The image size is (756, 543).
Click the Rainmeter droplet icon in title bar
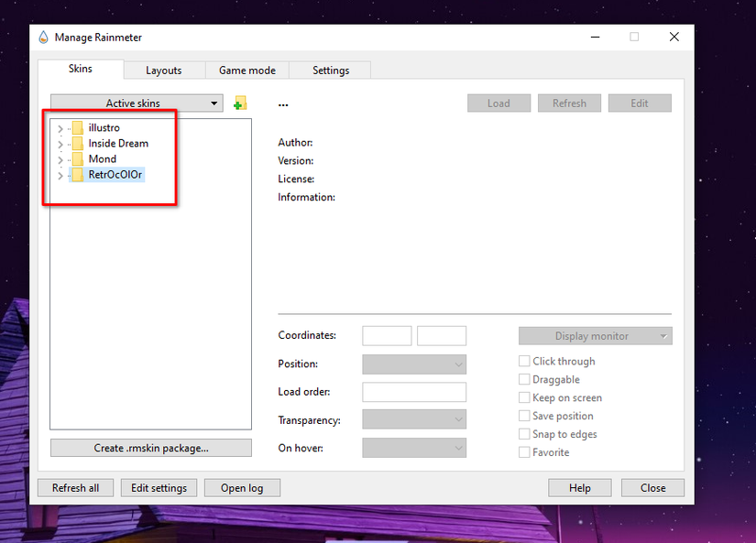[x=43, y=38]
